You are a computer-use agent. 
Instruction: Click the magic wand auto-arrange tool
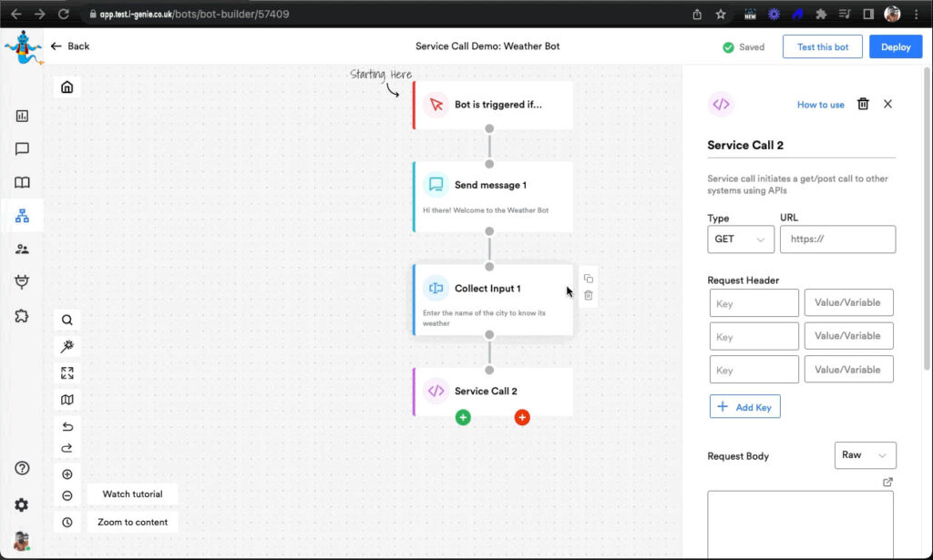pyautogui.click(x=67, y=346)
